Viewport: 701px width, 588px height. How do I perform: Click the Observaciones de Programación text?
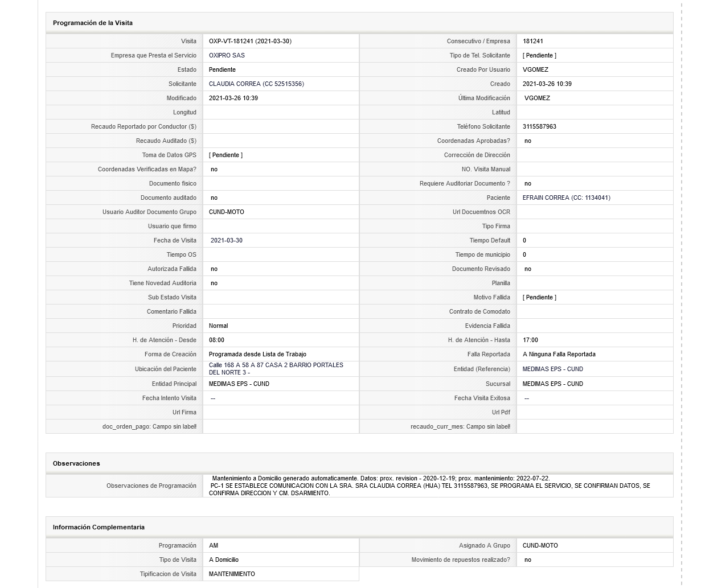[429, 486]
